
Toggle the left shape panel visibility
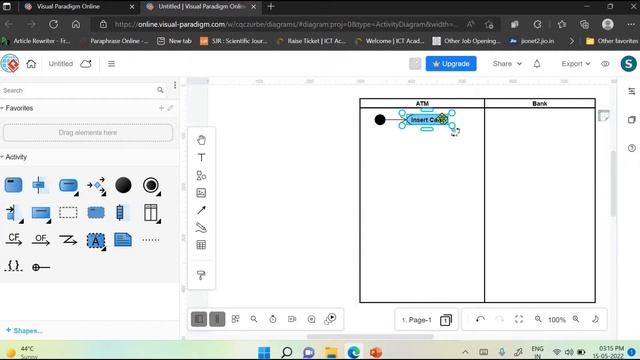(x=199, y=319)
